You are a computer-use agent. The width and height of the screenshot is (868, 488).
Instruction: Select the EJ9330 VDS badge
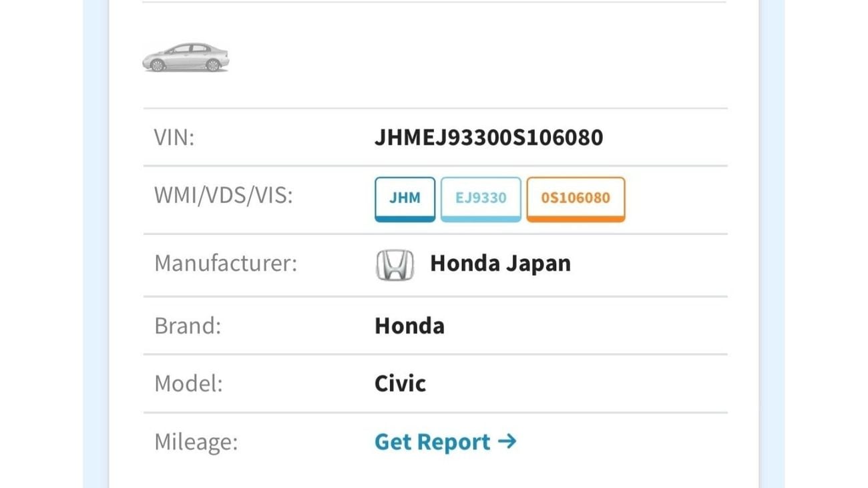(x=481, y=198)
